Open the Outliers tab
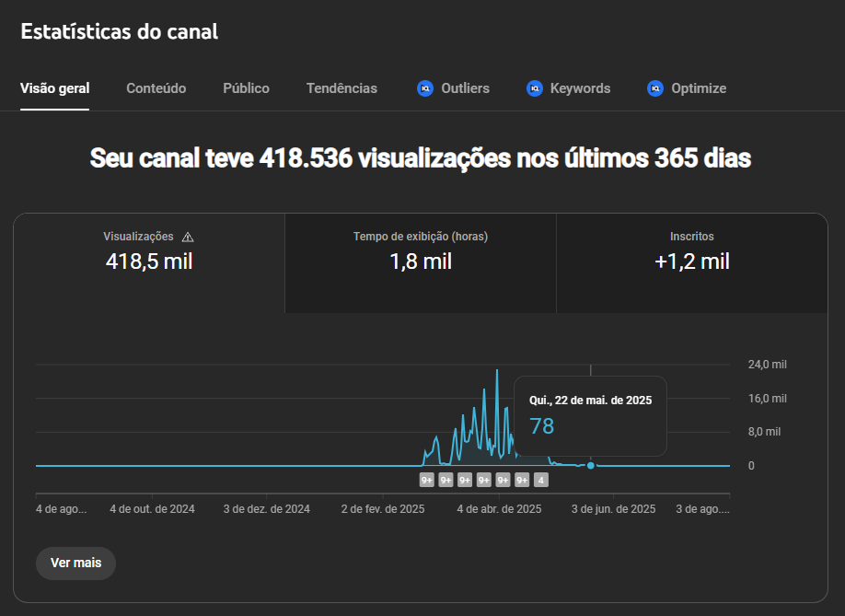Image resolution: width=845 pixels, height=616 pixels. pos(453,88)
